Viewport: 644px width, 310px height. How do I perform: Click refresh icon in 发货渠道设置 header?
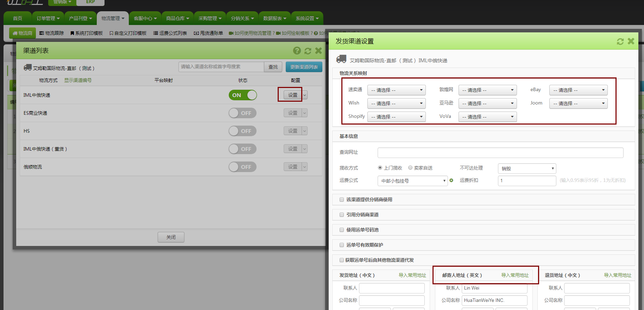pos(620,42)
